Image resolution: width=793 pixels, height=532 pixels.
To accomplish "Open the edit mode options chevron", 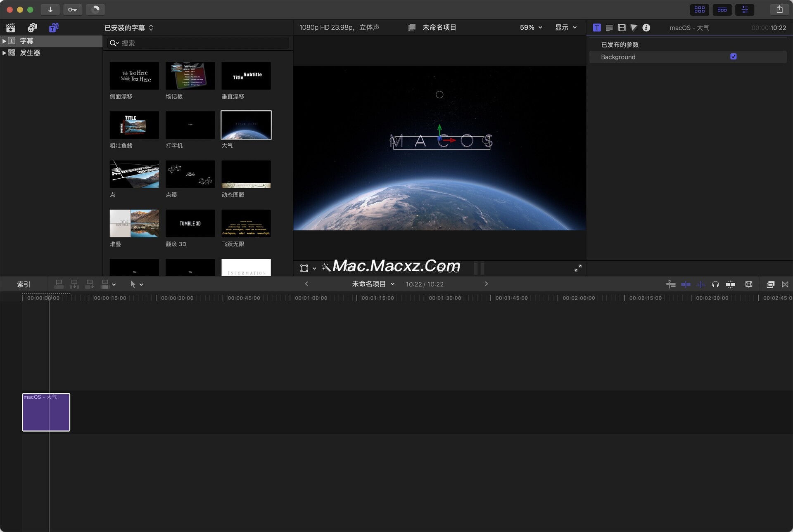I will pyautogui.click(x=114, y=284).
